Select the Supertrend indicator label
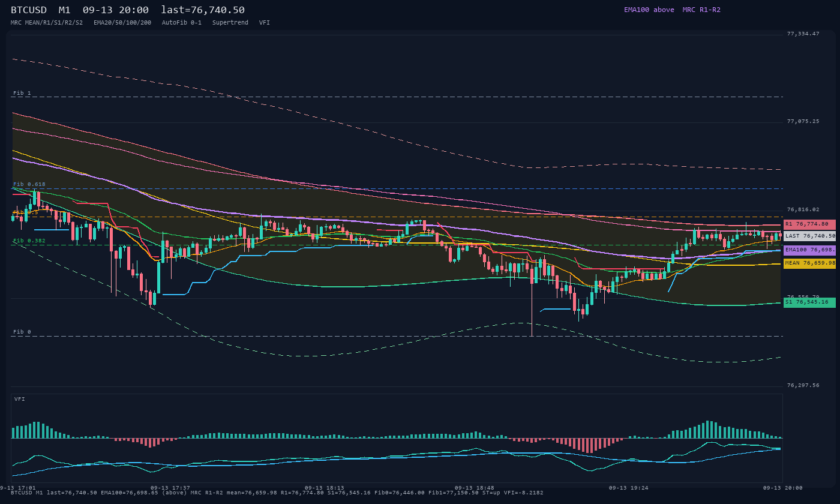 [230, 22]
